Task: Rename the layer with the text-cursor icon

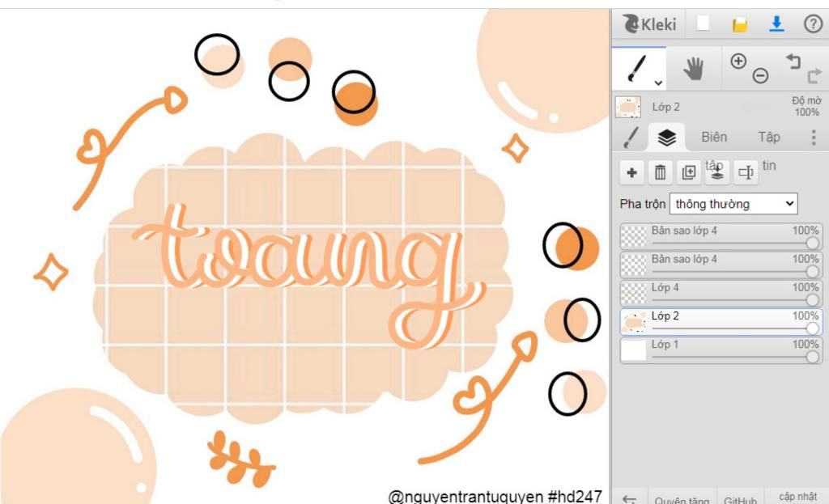Action: tap(746, 173)
